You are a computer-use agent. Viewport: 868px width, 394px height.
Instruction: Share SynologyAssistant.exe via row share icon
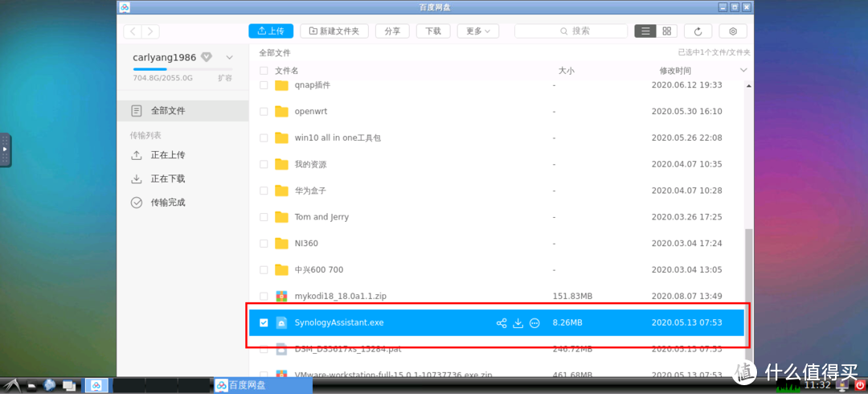pos(502,323)
